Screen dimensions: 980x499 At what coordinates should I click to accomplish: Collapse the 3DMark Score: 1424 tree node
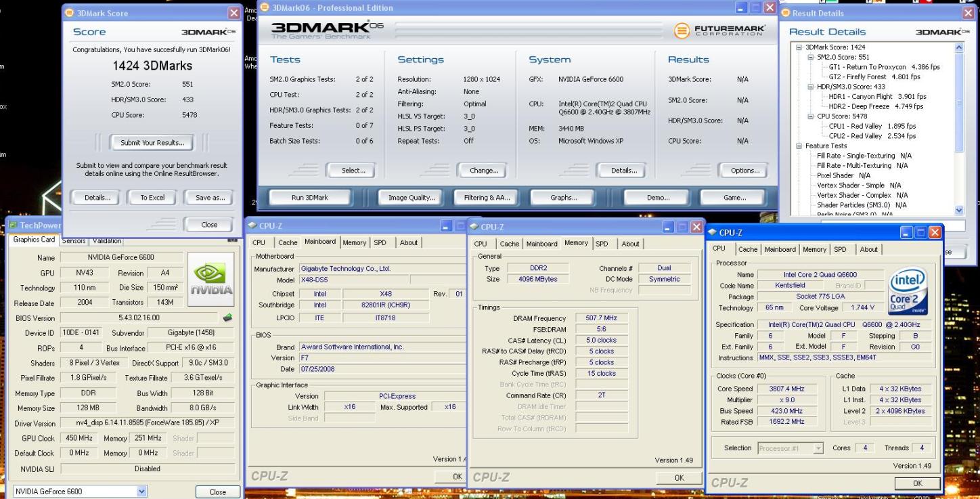799,47
